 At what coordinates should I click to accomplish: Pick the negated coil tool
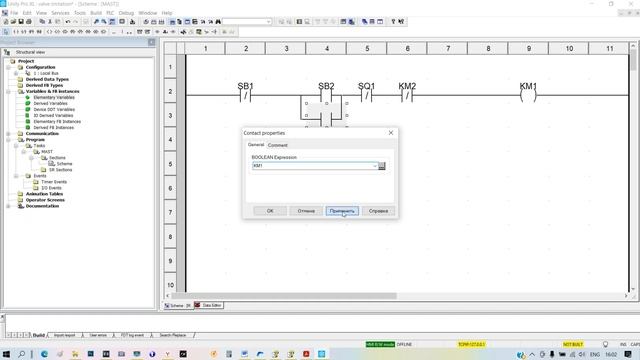pyautogui.click(x=57, y=31)
